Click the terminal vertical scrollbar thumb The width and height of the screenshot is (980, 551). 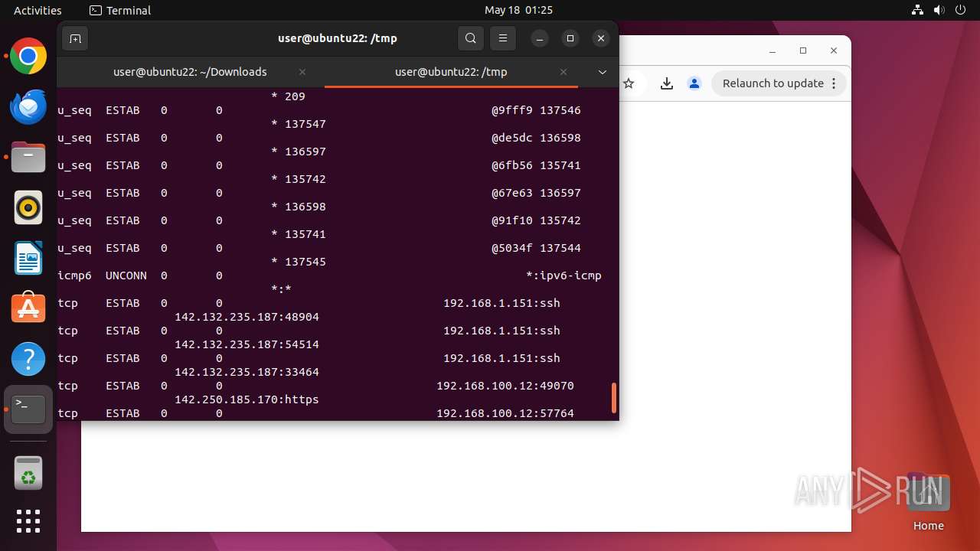[614, 397]
